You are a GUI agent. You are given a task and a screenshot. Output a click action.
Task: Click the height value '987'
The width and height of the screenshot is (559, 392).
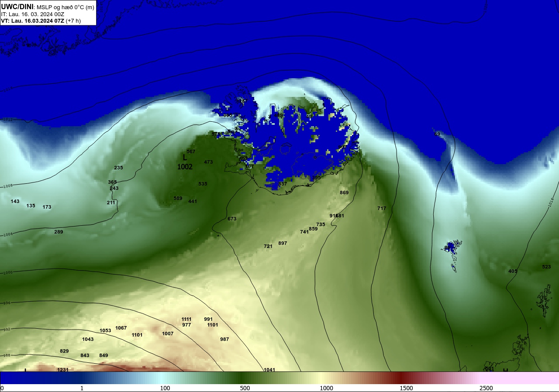[224, 339]
